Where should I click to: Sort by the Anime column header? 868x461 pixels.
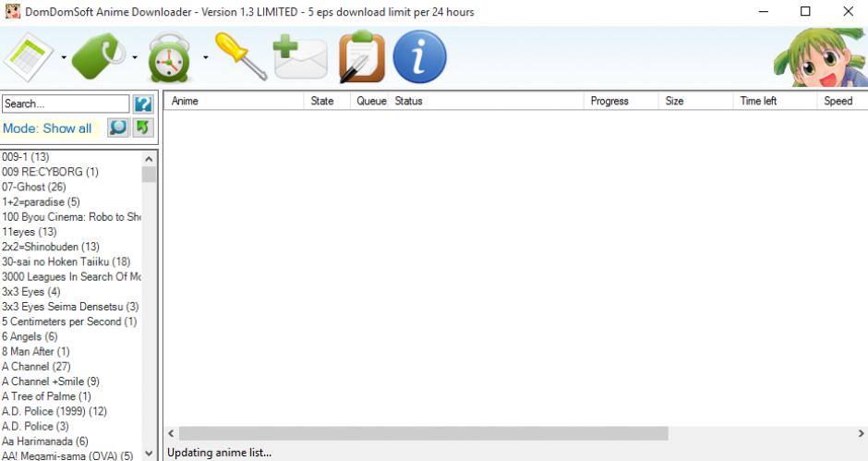click(235, 101)
